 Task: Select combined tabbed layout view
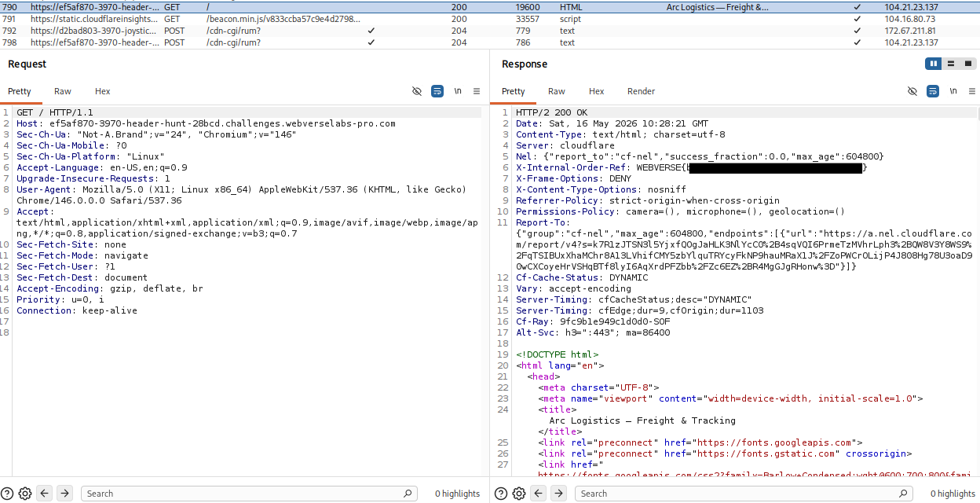coord(968,64)
